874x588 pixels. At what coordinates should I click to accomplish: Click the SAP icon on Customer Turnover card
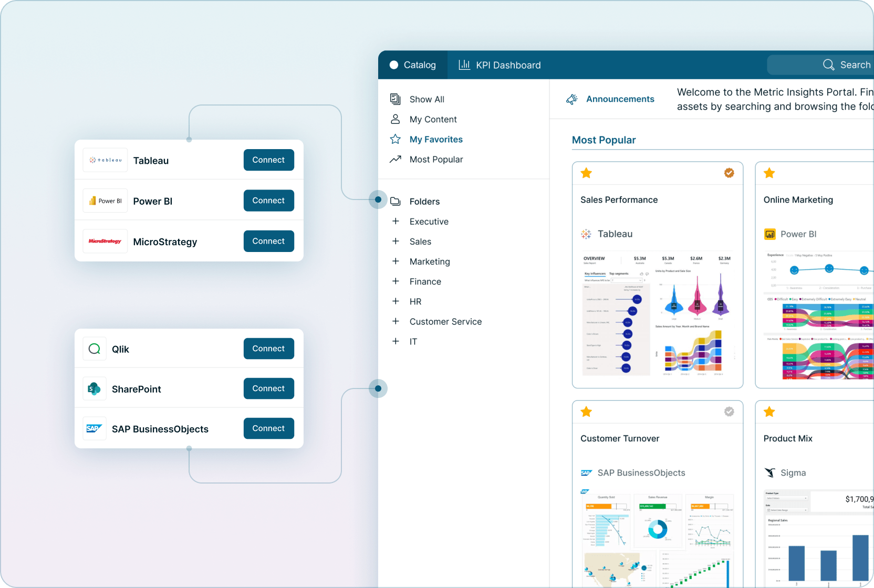pos(586,473)
